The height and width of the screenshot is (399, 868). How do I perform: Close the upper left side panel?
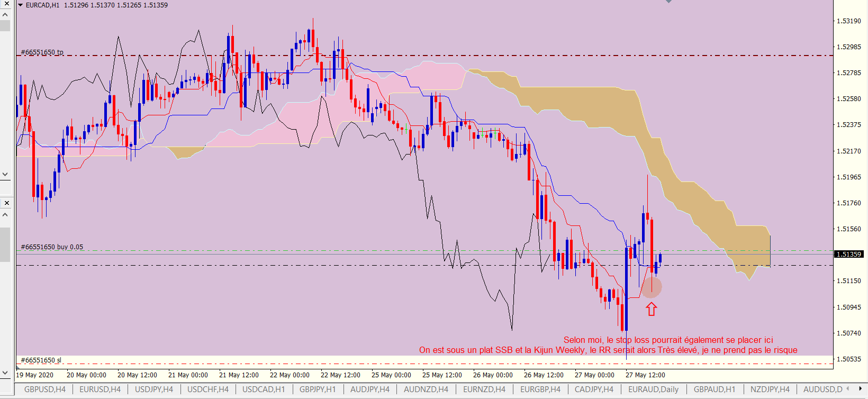[6, 4]
